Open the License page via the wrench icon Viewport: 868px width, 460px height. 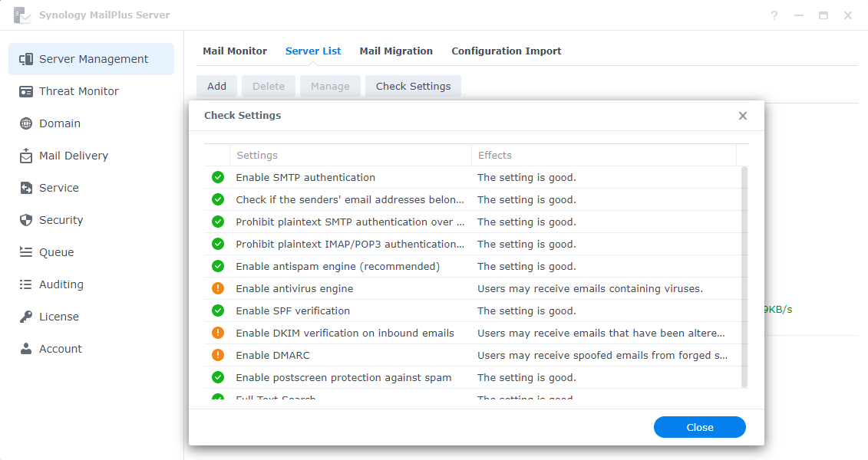(x=26, y=316)
